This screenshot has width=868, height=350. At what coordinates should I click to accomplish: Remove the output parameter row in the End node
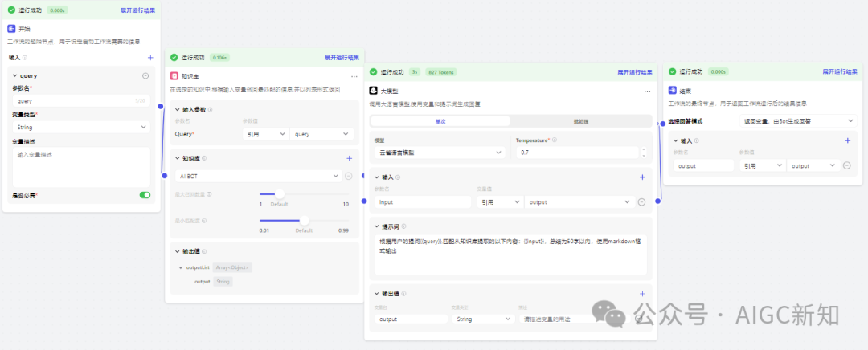point(846,165)
